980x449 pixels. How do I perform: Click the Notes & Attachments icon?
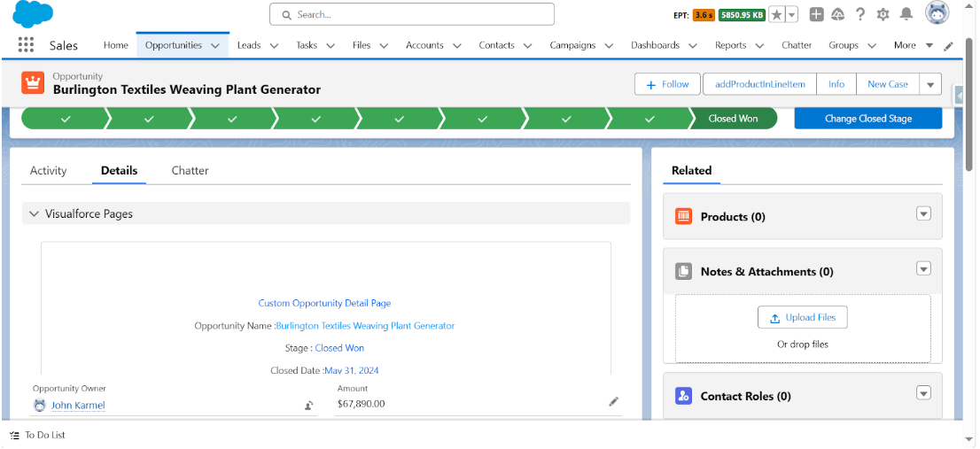point(684,271)
